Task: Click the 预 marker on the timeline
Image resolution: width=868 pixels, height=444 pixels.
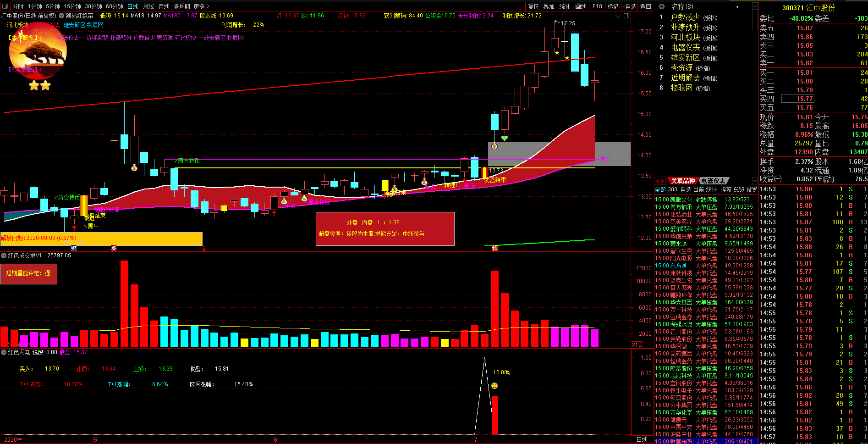Action: click(494, 248)
